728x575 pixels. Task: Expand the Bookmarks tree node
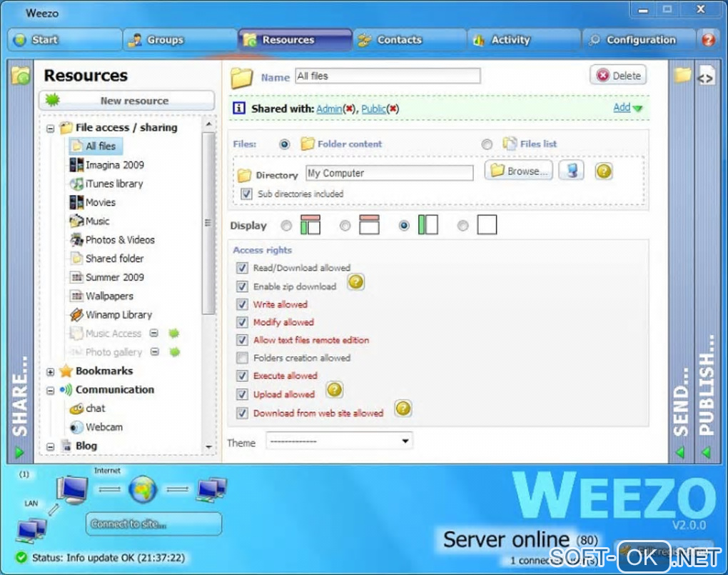pos(50,372)
